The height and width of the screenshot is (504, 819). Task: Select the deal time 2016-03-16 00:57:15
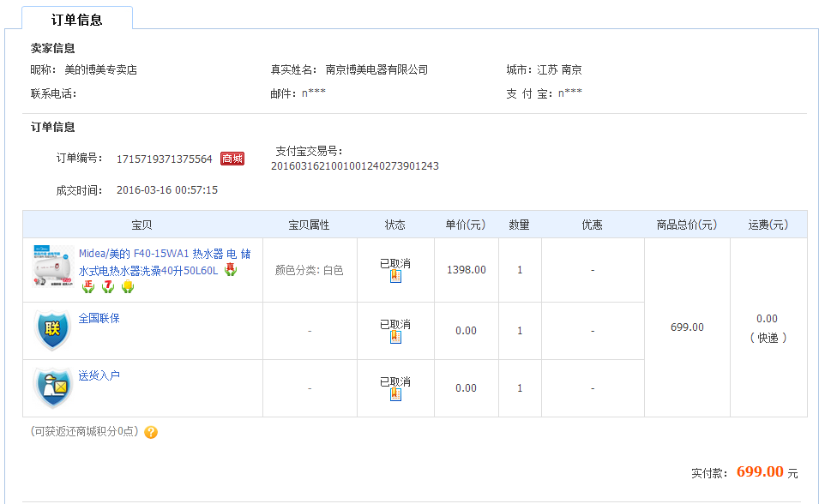point(166,190)
